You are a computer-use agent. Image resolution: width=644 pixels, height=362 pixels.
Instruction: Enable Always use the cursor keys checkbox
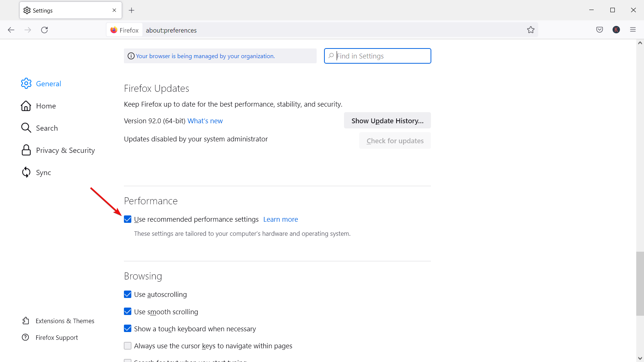pyautogui.click(x=128, y=346)
